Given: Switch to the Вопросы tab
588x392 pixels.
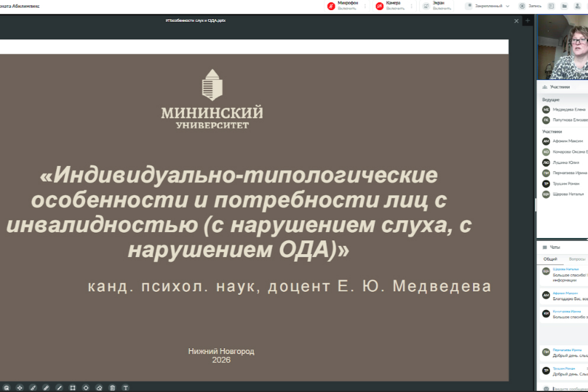Looking at the screenshot, I should (x=577, y=259).
